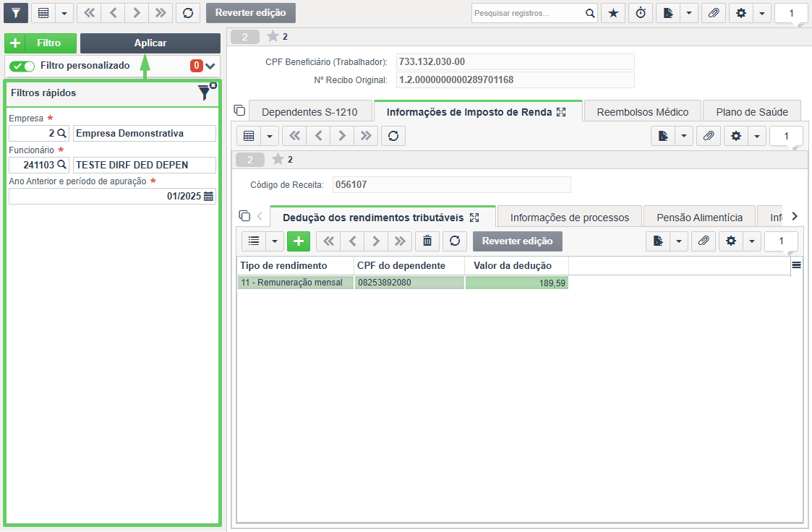
Task: Search Empresa with magnifier lookup icon
Action: click(x=61, y=133)
